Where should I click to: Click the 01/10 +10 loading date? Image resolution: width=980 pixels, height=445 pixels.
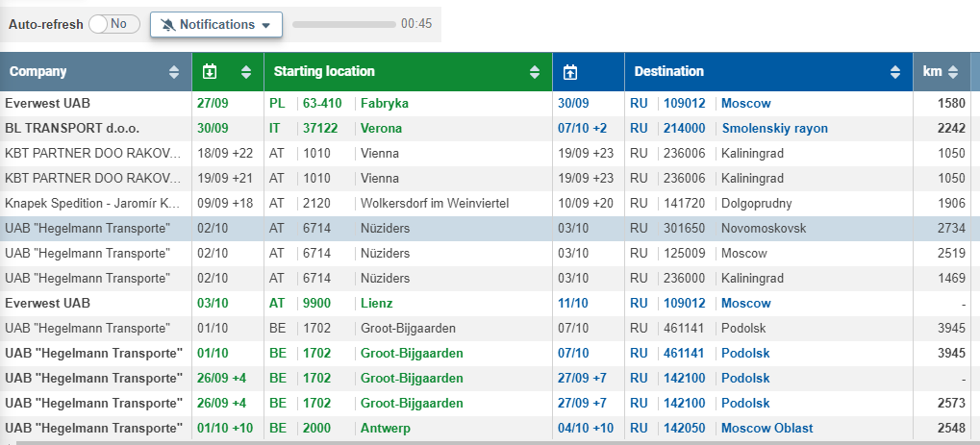coord(226,428)
